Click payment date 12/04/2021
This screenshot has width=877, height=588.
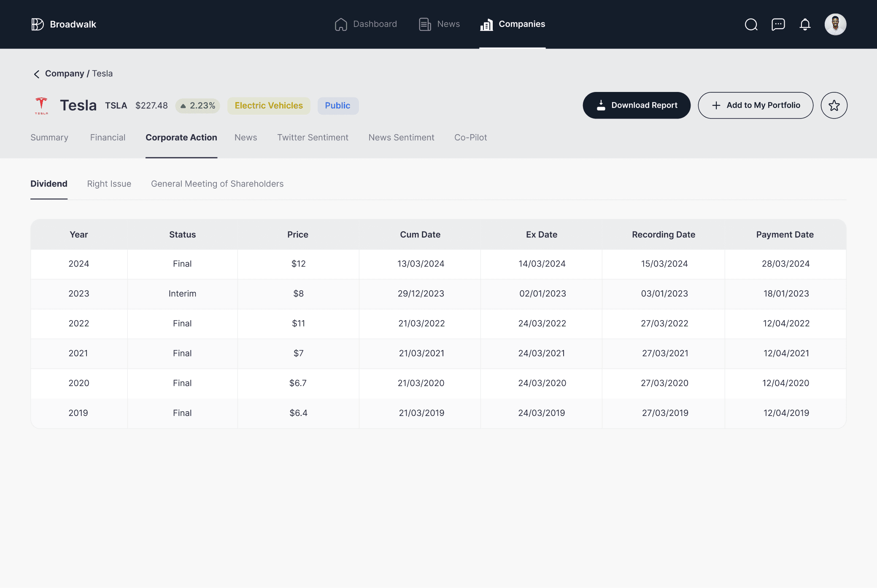786,353
